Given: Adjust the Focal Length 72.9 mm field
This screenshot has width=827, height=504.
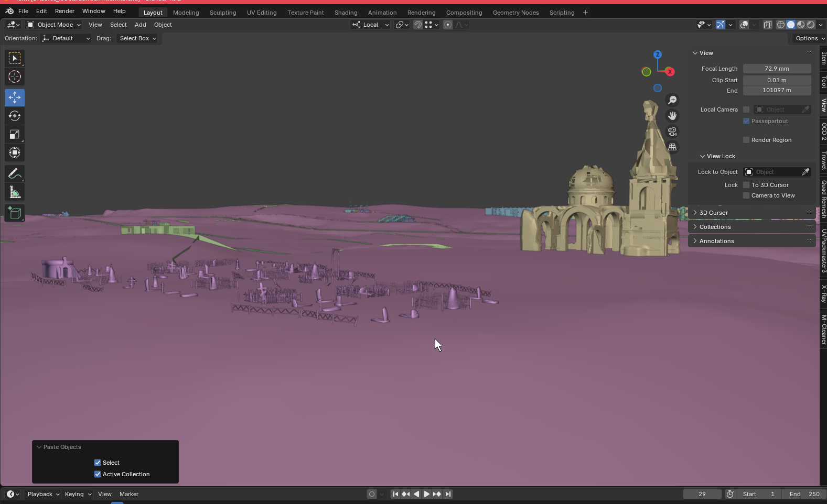Looking at the screenshot, I should pyautogui.click(x=777, y=69).
